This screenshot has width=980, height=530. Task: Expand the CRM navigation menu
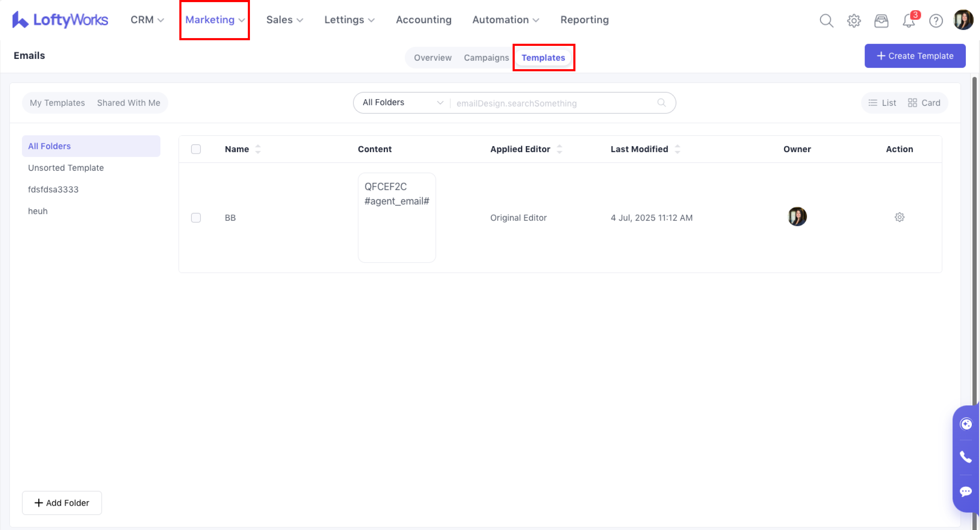147,20
